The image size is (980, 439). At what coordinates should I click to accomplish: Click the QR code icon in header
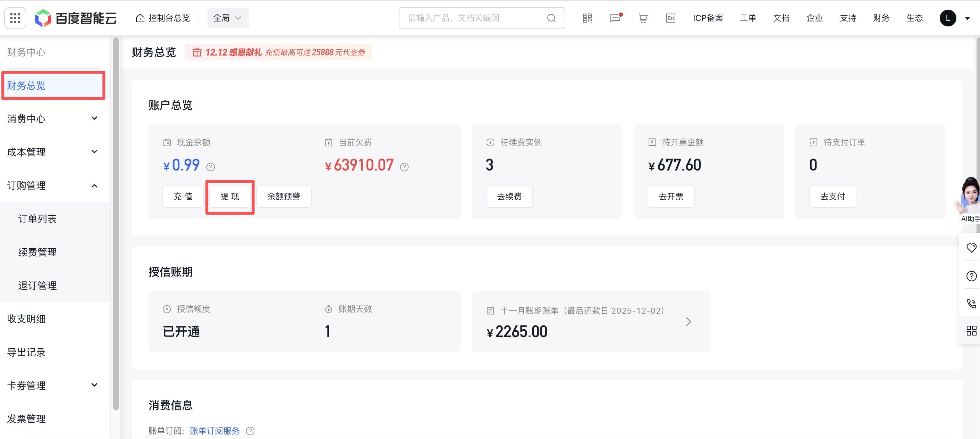(588, 18)
